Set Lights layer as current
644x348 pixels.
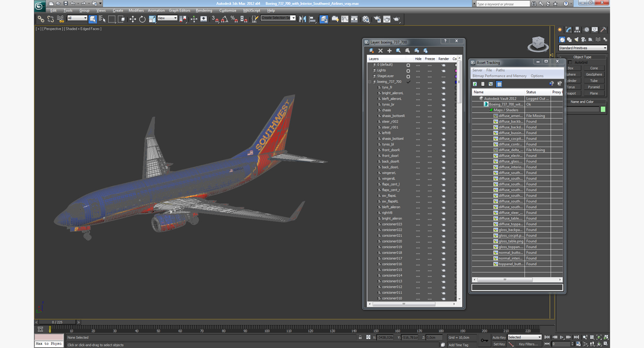(408, 70)
